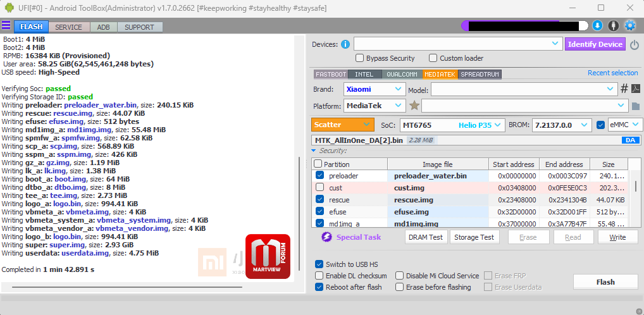Click the favorite star icon

(x=414, y=106)
